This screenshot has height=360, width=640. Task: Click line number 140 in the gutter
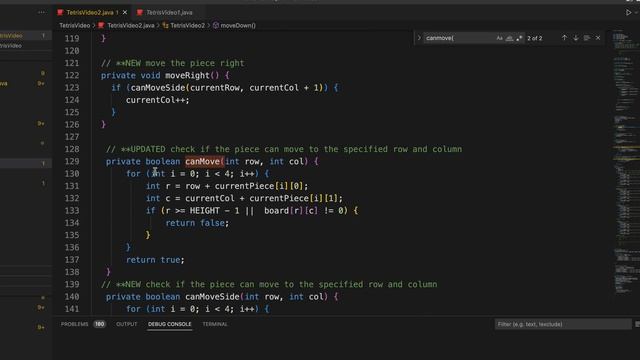pos(72,297)
